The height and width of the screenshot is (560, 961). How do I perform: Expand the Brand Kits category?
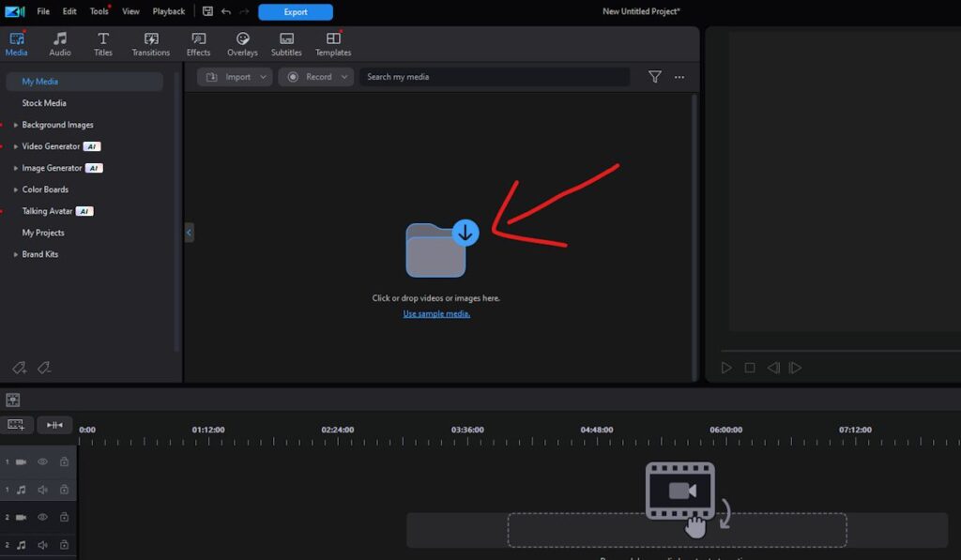[x=16, y=254]
